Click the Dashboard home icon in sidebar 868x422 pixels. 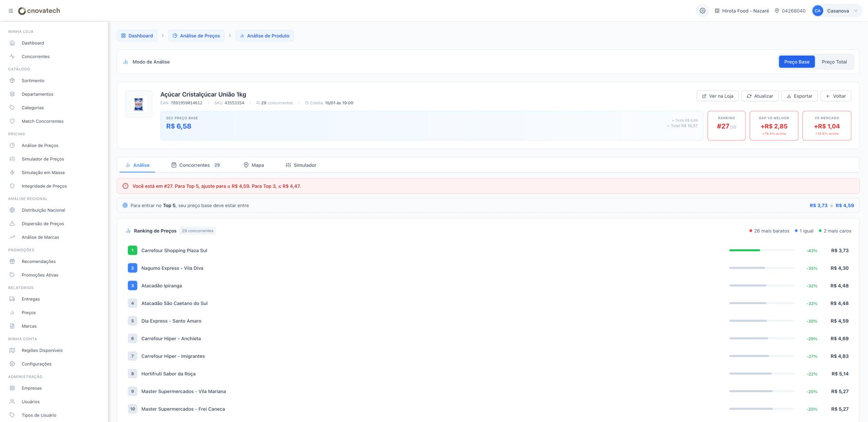pos(12,43)
